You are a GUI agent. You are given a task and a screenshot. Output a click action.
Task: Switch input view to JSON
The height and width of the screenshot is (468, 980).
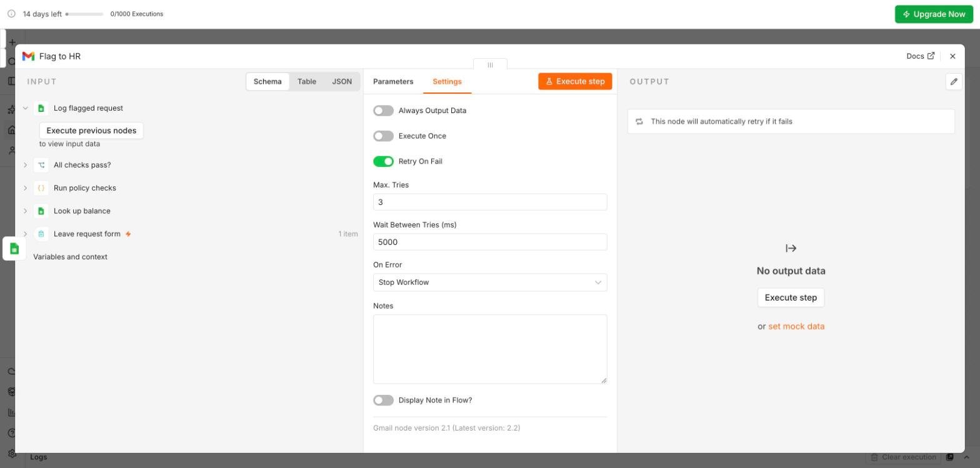click(x=342, y=82)
